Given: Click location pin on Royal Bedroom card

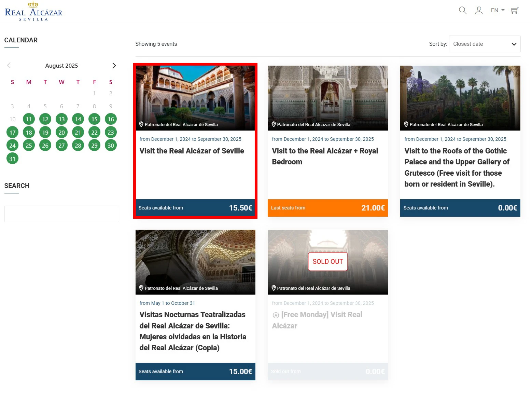Looking at the screenshot, I should (x=274, y=124).
